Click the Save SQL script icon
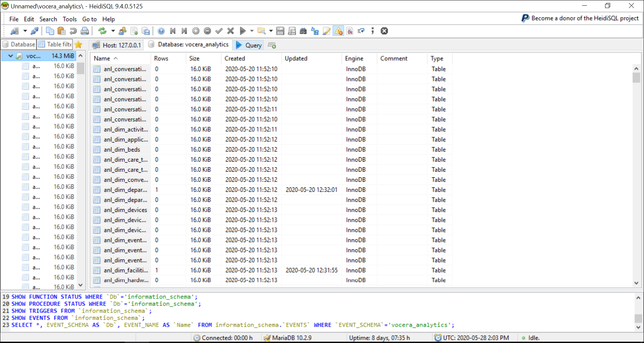 click(280, 31)
